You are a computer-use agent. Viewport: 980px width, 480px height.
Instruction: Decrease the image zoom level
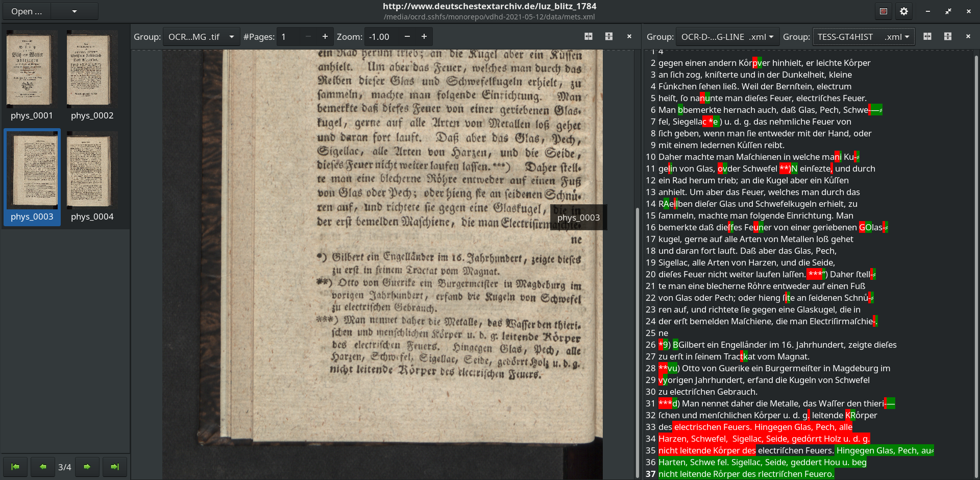pos(407,37)
